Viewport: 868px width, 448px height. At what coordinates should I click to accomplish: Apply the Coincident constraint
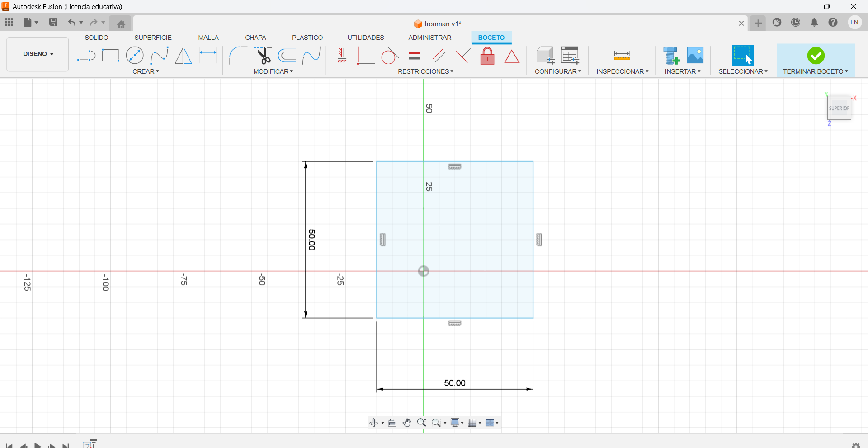click(x=366, y=56)
